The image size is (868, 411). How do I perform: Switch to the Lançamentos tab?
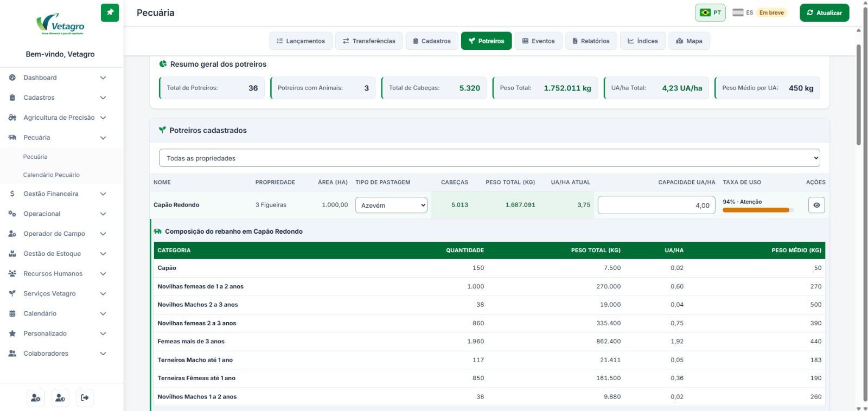pyautogui.click(x=301, y=41)
